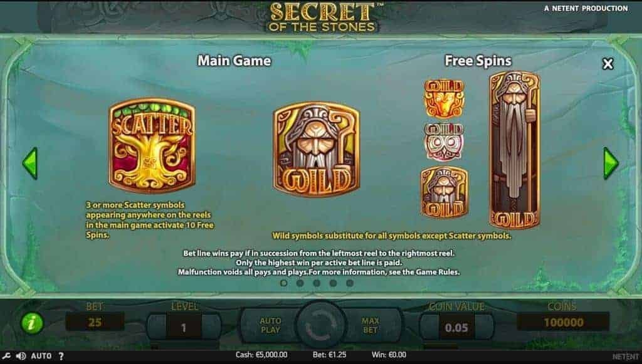Close the paytable with the X
Screen dimensions: 642x364
[x=608, y=64]
